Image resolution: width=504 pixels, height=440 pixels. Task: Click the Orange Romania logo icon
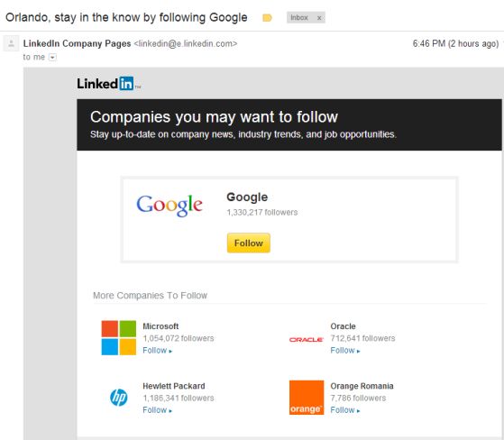pyautogui.click(x=307, y=398)
